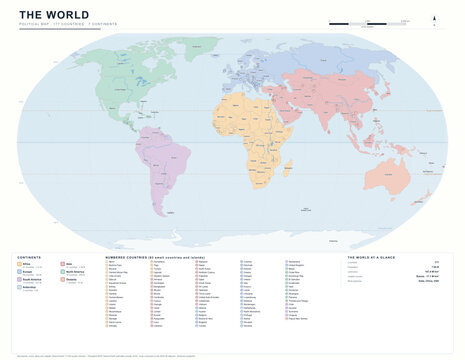Click "Northern Cyprus" in numbered list
Viewport: 465px width, 360px height.
pos(207,272)
